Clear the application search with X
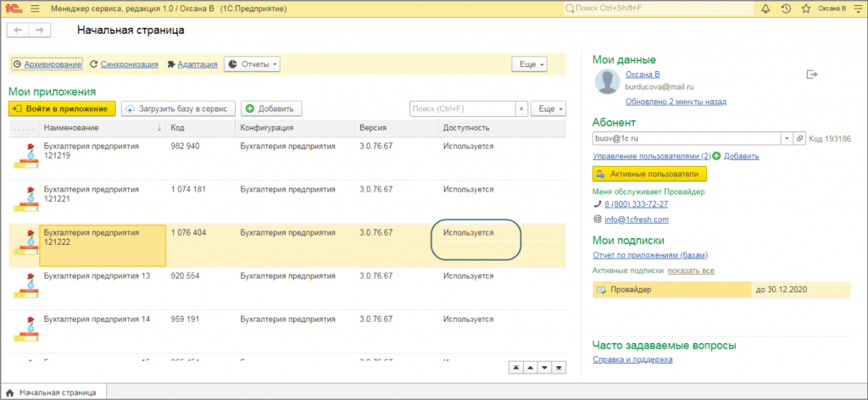Screen dimensions: 868x400 pyautogui.click(x=522, y=108)
